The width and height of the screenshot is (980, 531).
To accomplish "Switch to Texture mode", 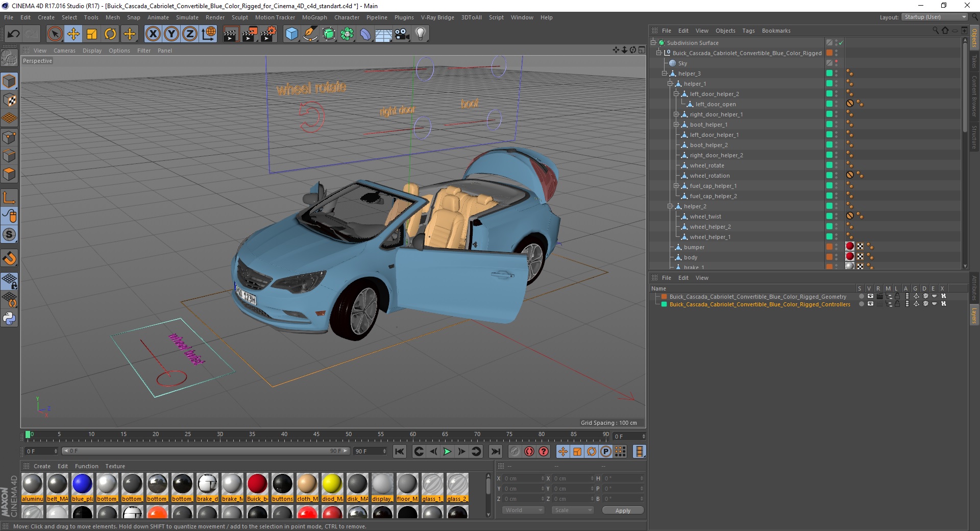I will pyautogui.click(x=9, y=100).
